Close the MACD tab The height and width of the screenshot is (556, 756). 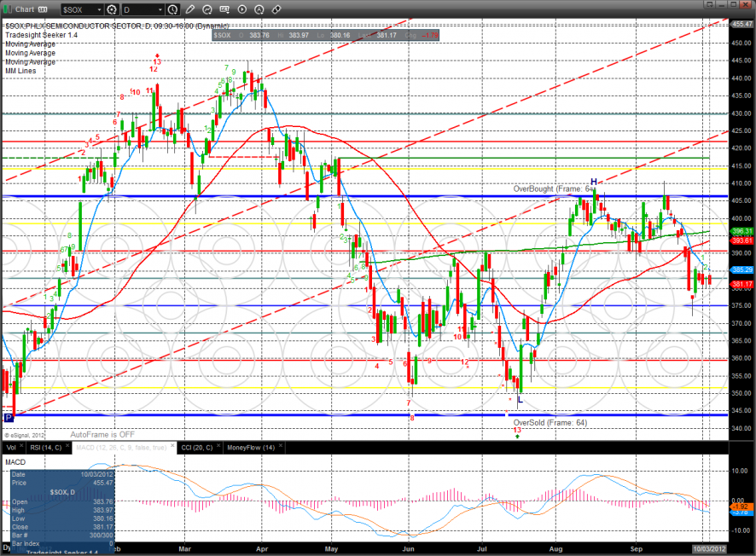tap(172, 446)
